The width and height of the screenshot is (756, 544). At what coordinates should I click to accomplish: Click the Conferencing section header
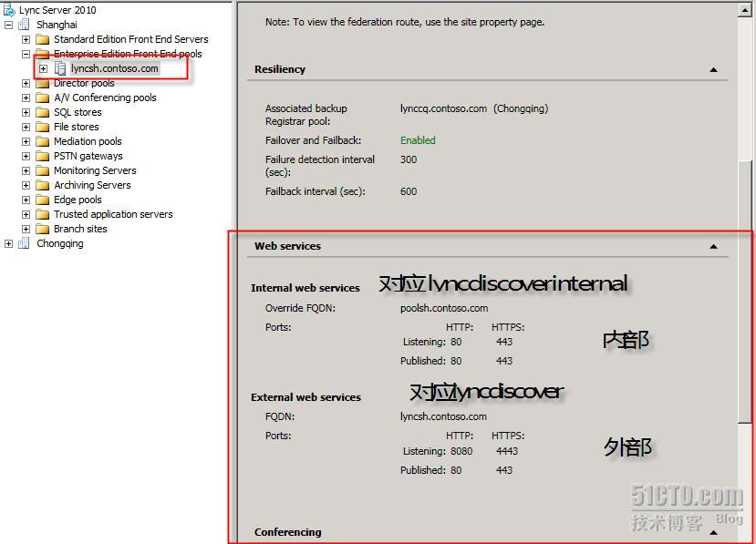pos(288,532)
